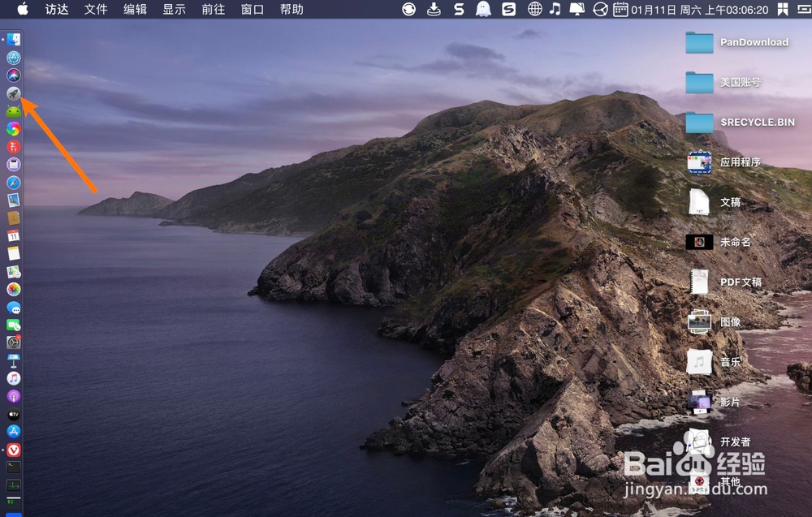Click the music note menu bar icon
This screenshot has height=517, width=812.
(555, 9)
